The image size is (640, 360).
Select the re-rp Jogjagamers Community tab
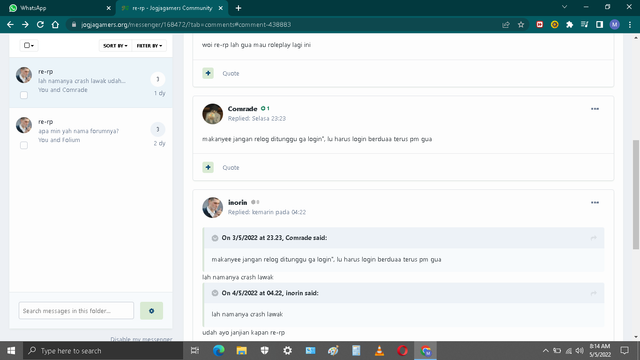coord(172,8)
